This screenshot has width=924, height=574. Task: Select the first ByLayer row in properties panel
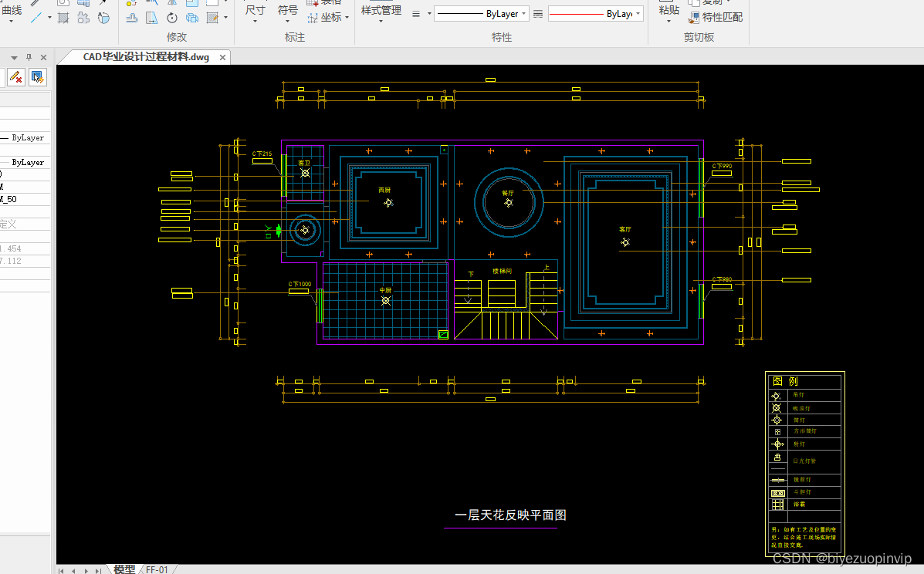(25, 138)
